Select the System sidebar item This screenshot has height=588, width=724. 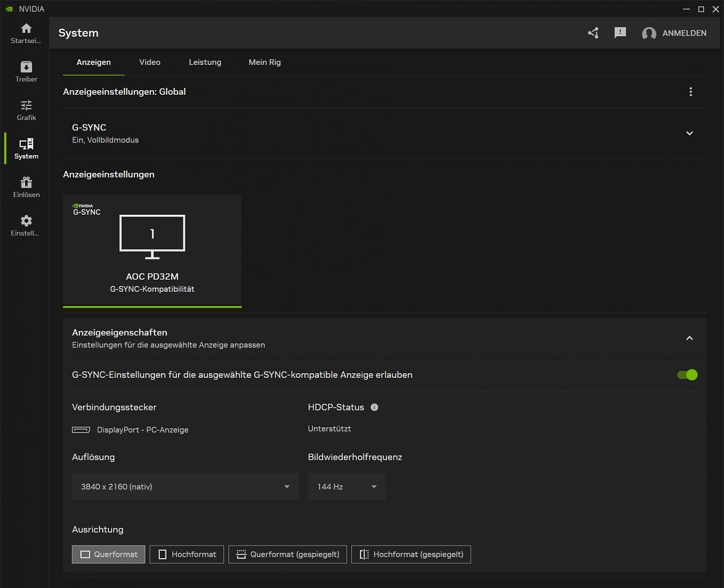click(x=26, y=149)
